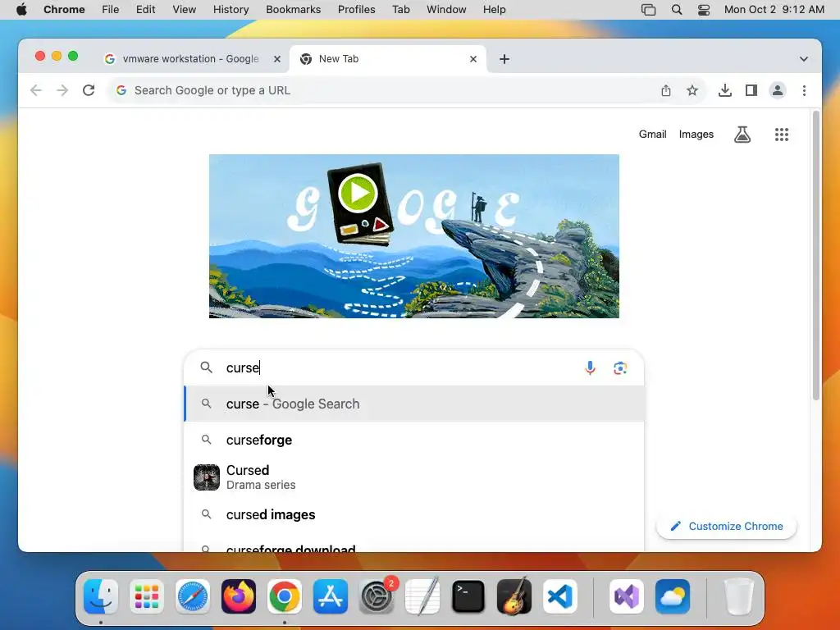Image resolution: width=840 pixels, height=630 pixels.
Task: Open the Chrome application menu
Action: point(64,10)
